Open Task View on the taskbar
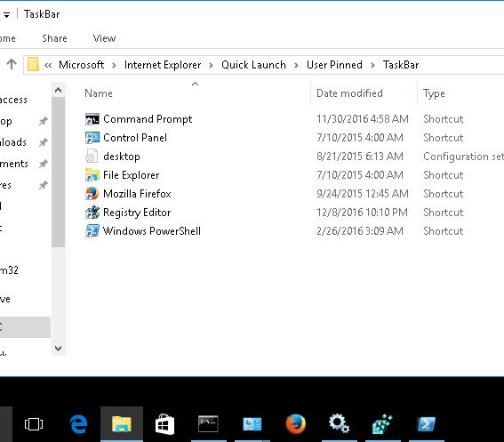This screenshot has height=442, width=504. click(x=34, y=424)
